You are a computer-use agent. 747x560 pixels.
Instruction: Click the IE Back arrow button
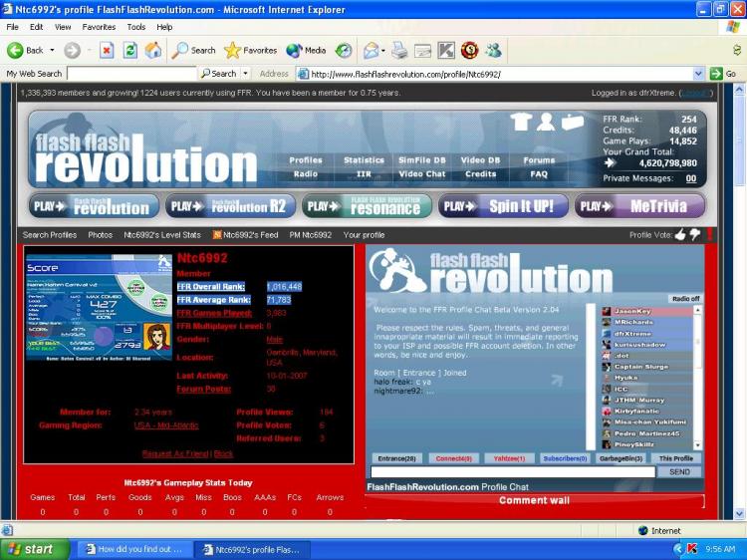click(x=15, y=50)
